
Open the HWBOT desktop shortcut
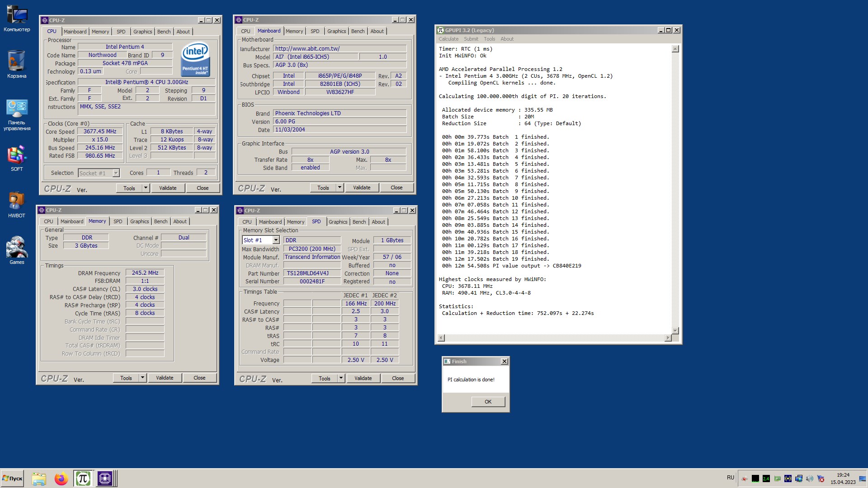pyautogui.click(x=17, y=205)
